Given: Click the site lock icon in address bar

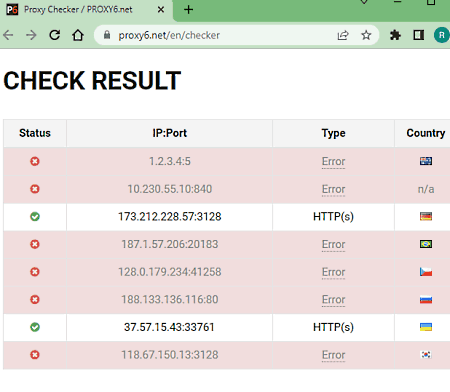Looking at the screenshot, I should pyautogui.click(x=107, y=35).
